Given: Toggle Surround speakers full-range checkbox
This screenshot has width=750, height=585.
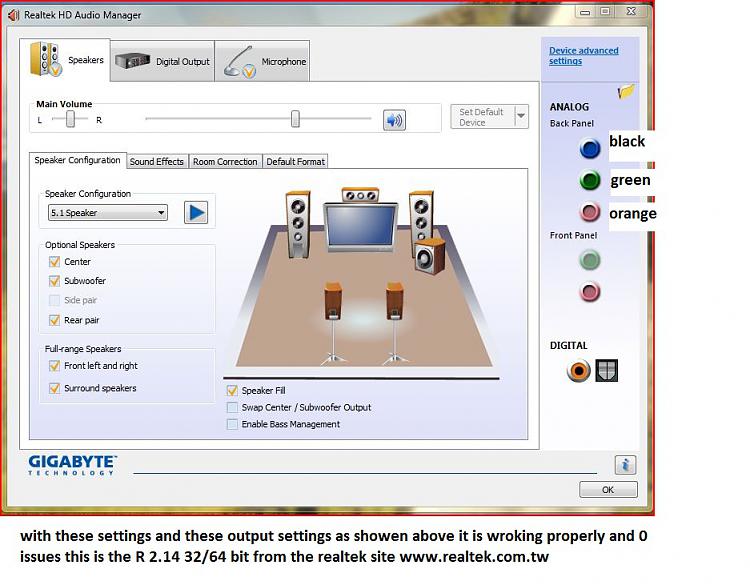Looking at the screenshot, I should click(55, 388).
